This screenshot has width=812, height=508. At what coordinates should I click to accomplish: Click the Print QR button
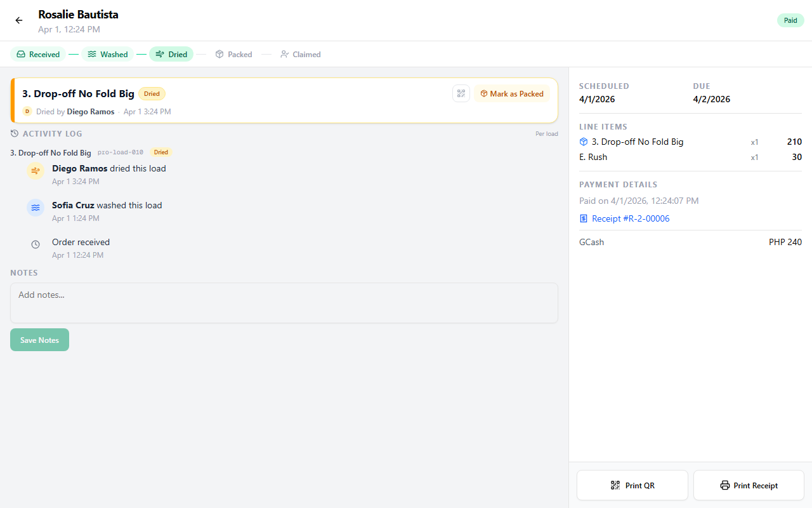click(632, 485)
